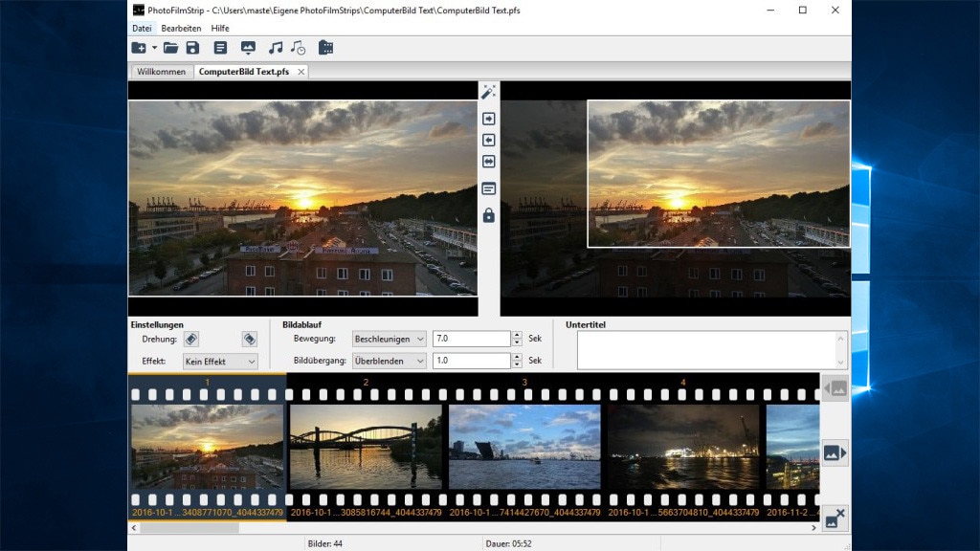The height and width of the screenshot is (551, 980).
Task: Move picture left in filmstrip
Action: (x=835, y=388)
